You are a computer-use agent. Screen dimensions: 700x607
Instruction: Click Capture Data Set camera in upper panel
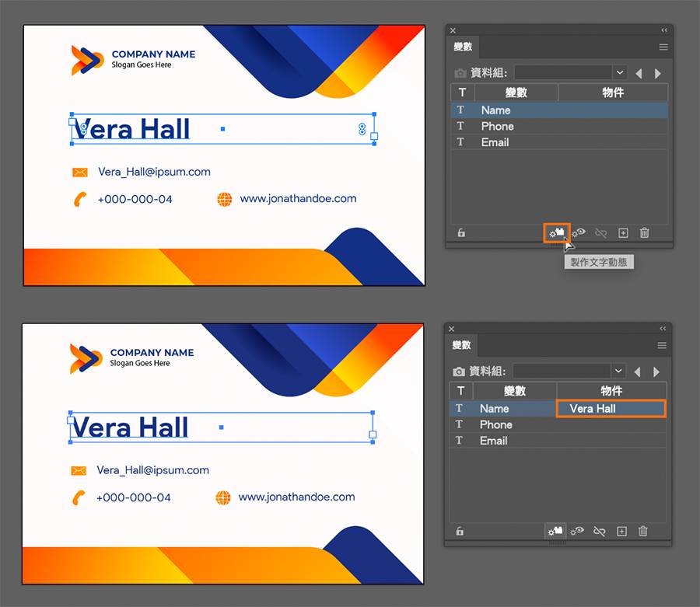tap(460, 73)
